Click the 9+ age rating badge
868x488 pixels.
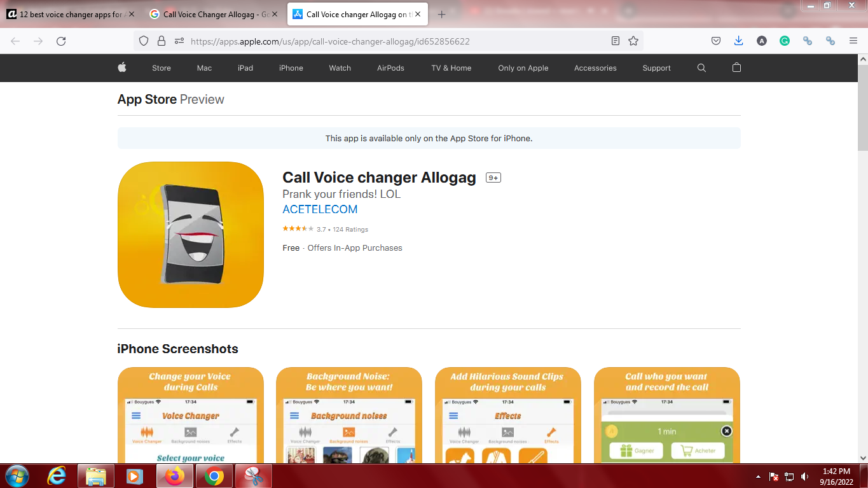493,178
